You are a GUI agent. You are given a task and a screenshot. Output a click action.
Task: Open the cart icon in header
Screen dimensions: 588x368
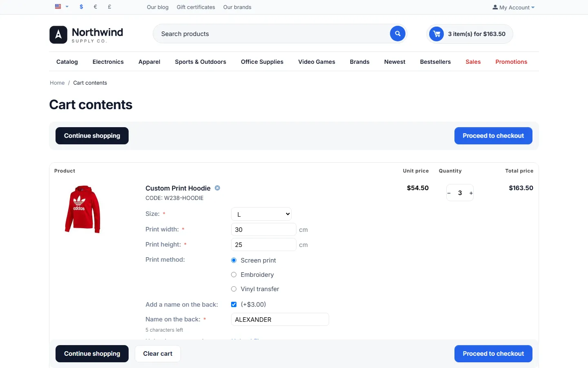[437, 34]
